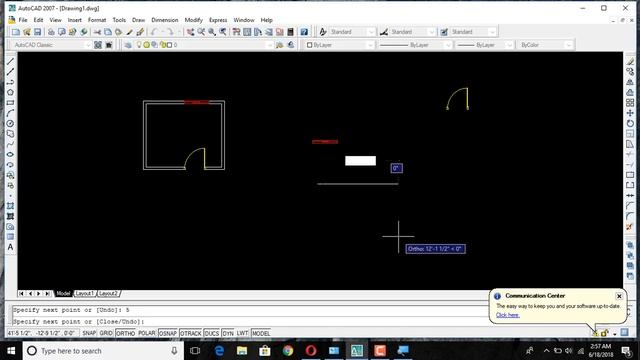Select the Rectangle draw tool
This screenshot has width=640, height=360.
[10, 103]
